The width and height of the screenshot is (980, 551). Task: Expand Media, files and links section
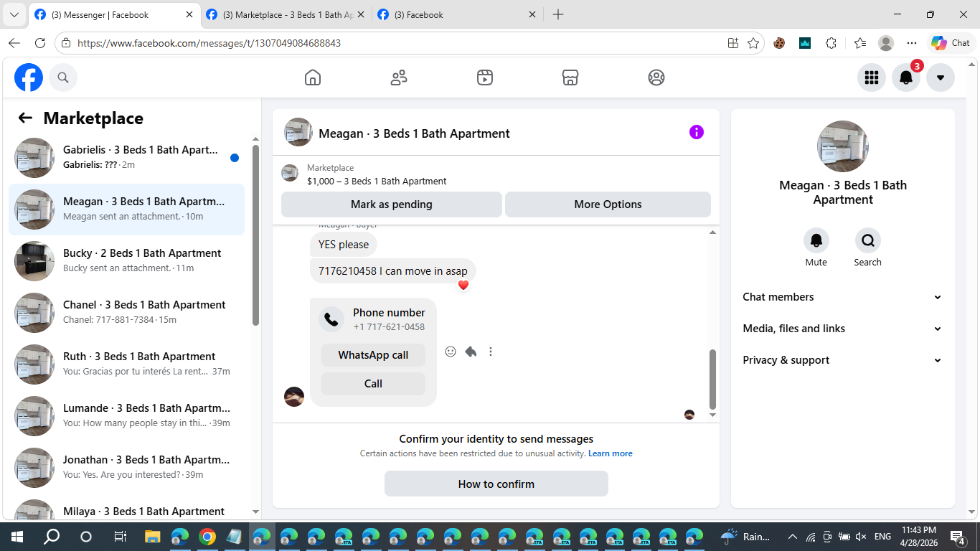pyautogui.click(x=843, y=329)
